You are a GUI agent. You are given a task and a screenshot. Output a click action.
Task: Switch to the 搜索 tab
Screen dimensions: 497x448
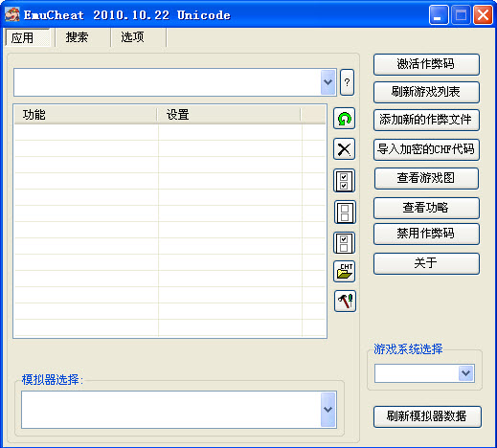pyautogui.click(x=77, y=37)
